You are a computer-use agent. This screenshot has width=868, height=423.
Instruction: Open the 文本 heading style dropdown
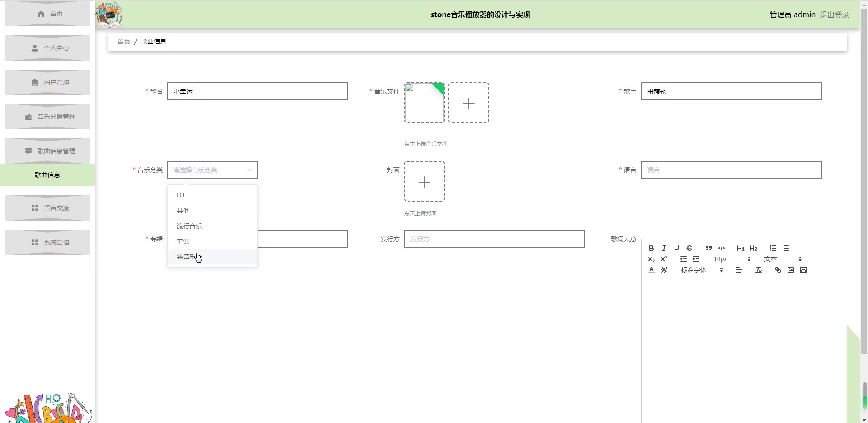[x=783, y=259]
